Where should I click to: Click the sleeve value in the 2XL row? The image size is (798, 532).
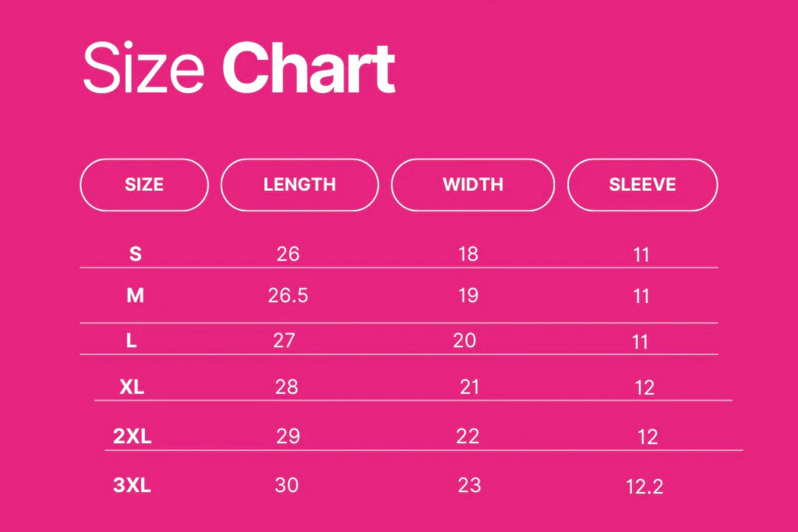(648, 438)
